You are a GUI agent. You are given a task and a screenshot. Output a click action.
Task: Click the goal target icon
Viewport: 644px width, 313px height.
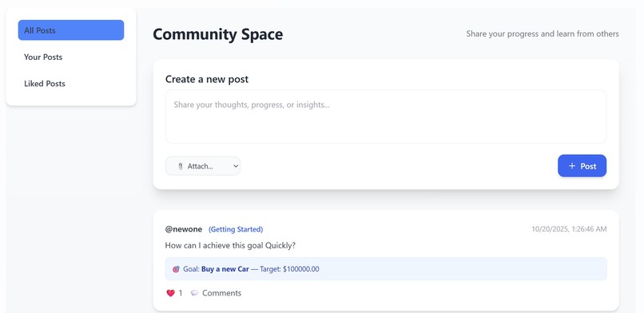coord(176,269)
